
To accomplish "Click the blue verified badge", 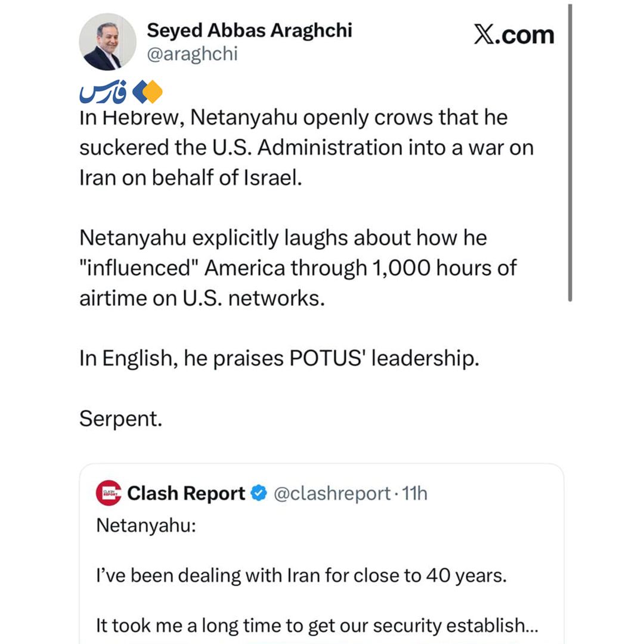I will click(x=259, y=493).
